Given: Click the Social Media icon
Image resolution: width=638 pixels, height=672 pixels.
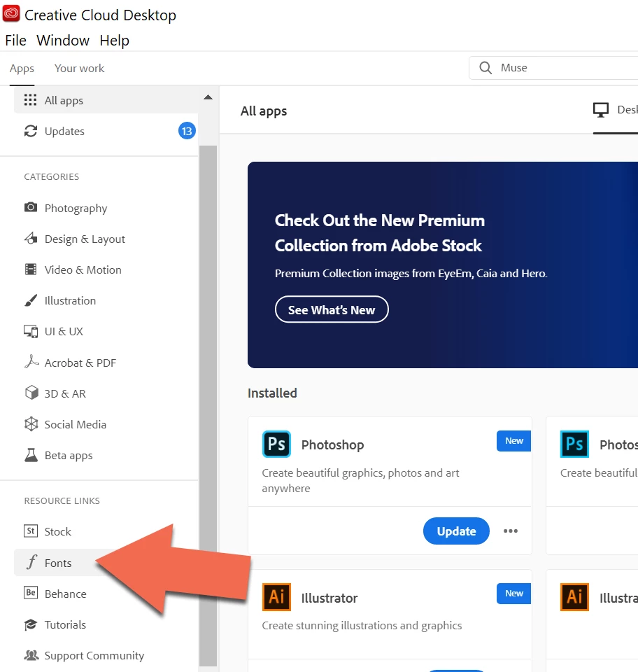Looking at the screenshot, I should coord(31,424).
